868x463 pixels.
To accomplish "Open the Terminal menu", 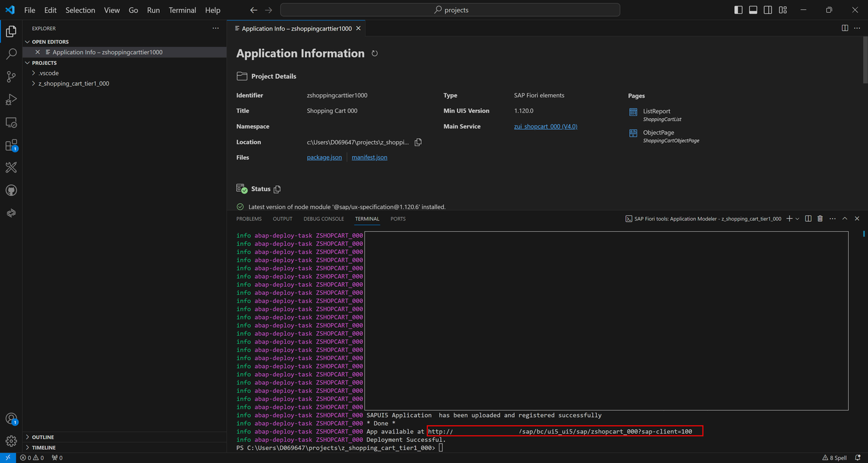I will pos(183,10).
